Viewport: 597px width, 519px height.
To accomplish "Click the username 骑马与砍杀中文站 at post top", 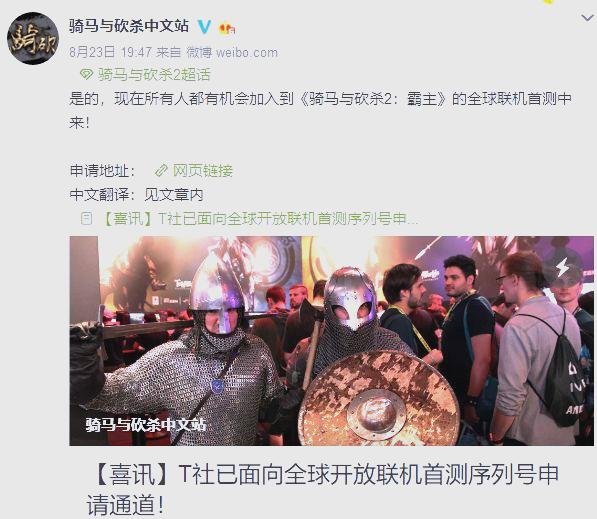I will [x=129, y=26].
